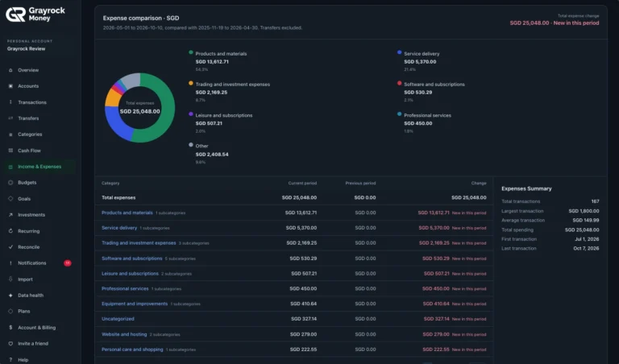Open Trading and investment expenses link
The width and height of the screenshot is (619, 364).
click(139, 243)
